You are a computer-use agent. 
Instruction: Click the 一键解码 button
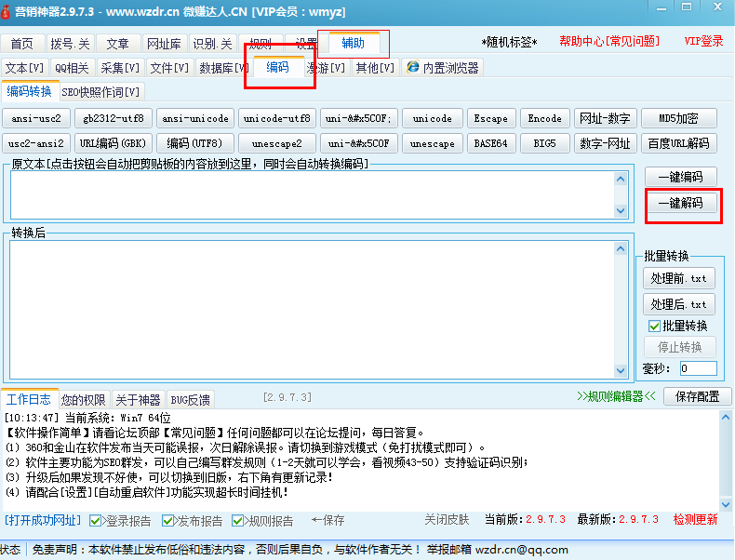[x=681, y=203]
